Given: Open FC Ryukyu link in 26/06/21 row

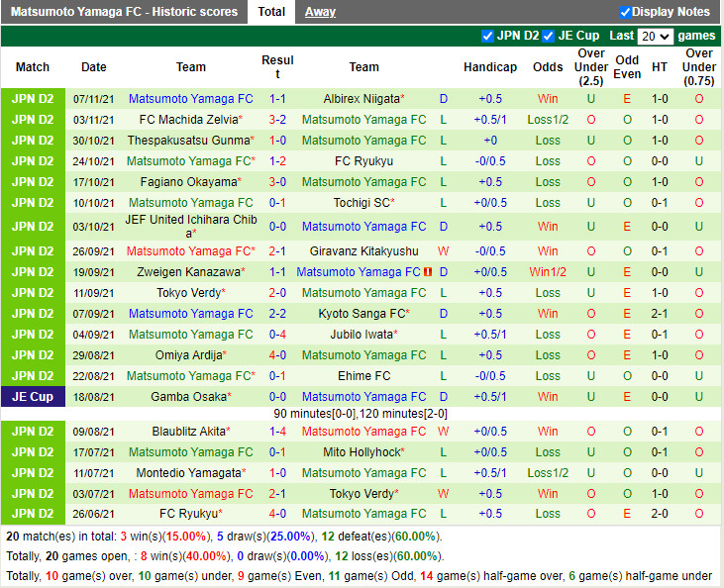Looking at the screenshot, I should tap(188, 513).
